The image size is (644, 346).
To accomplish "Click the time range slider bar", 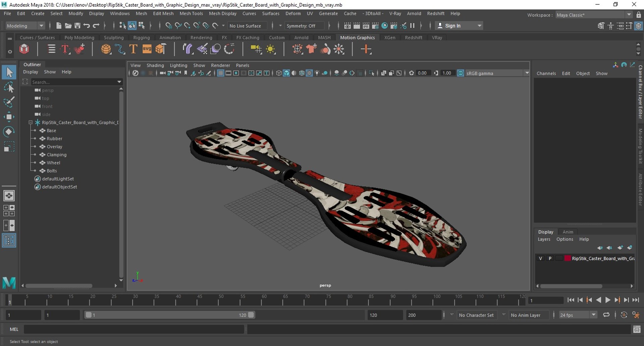I will (169, 315).
